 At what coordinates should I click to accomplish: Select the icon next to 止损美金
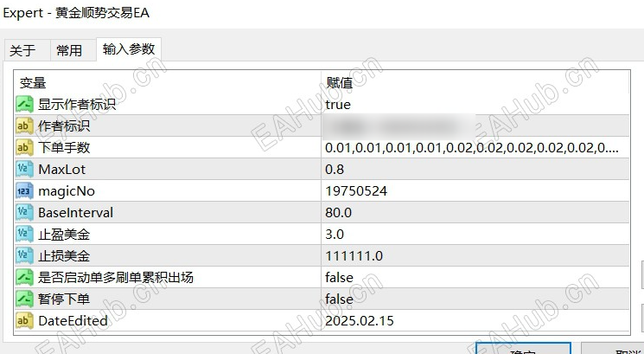pyautogui.click(x=24, y=256)
